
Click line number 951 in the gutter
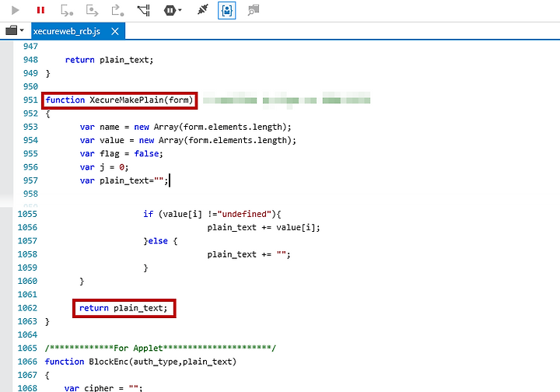[30, 100]
